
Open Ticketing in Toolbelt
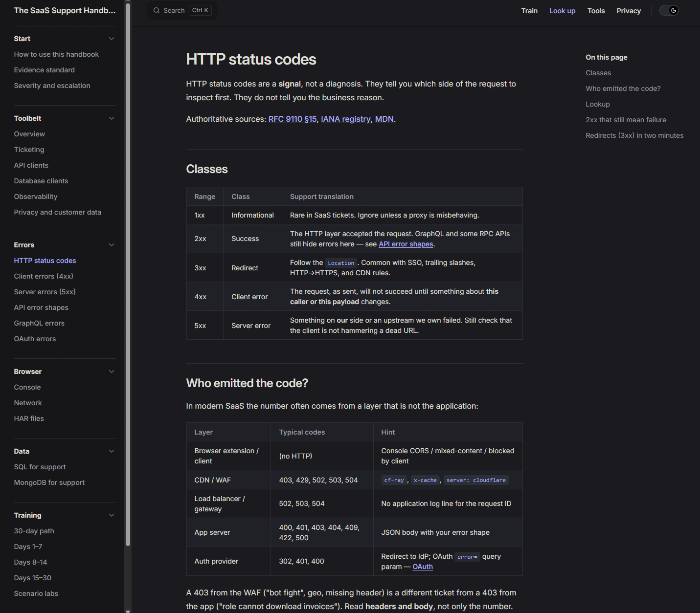point(29,150)
